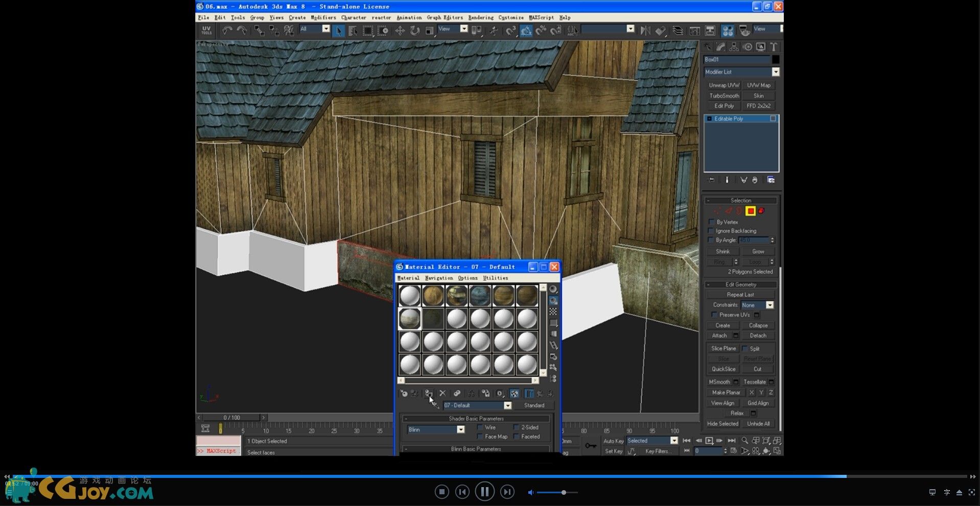Open the Graph Editors menu

[445, 17]
